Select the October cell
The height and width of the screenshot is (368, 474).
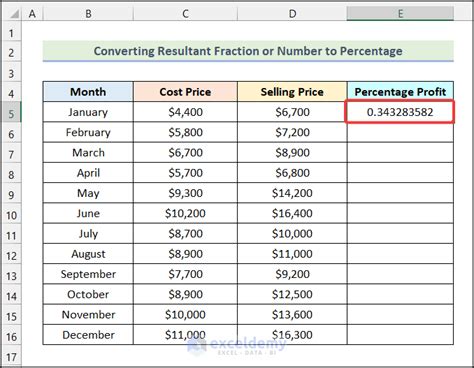point(88,294)
